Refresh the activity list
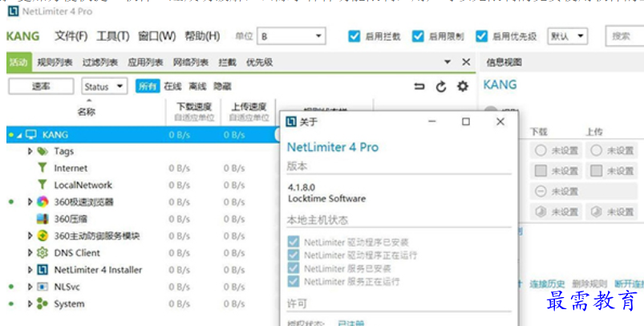This screenshot has height=326, width=644. 441,87
